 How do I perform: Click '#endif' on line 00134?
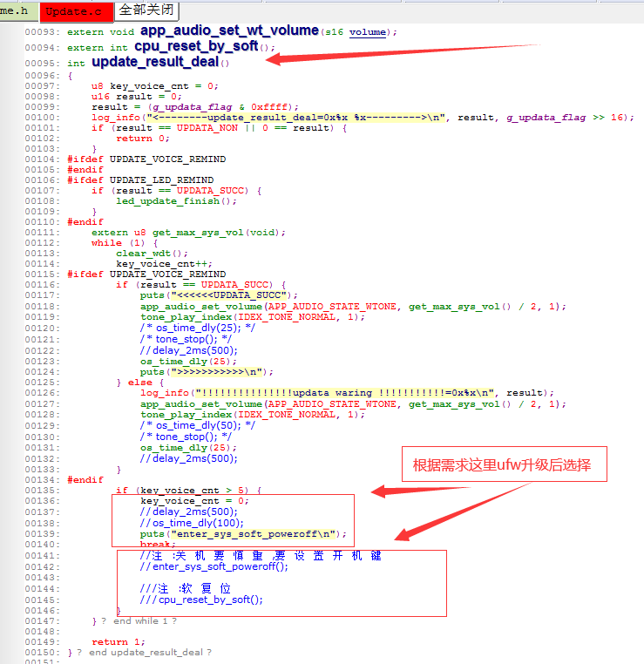(x=85, y=480)
